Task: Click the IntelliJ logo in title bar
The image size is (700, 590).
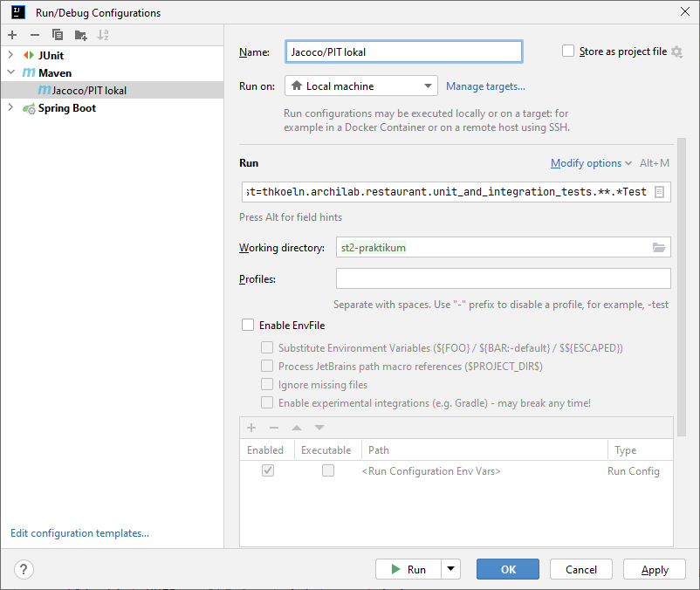Action: coord(18,12)
